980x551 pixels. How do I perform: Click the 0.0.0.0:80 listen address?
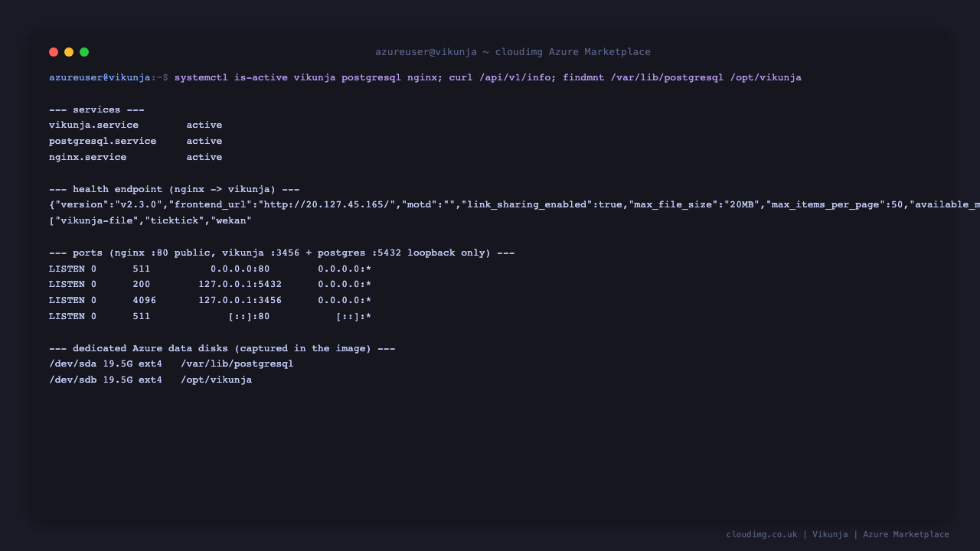(x=240, y=269)
